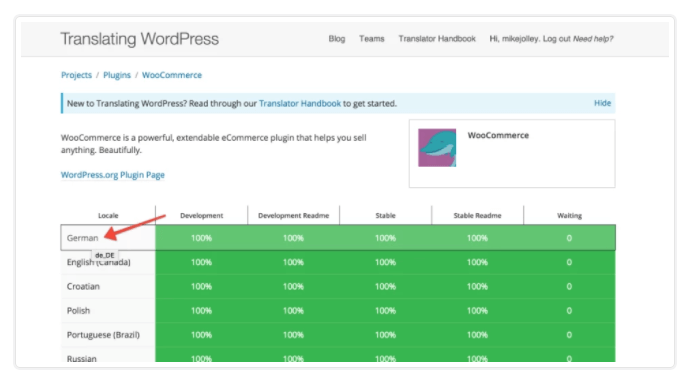
Task: Open the Teams menu item
Action: (x=371, y=39)
